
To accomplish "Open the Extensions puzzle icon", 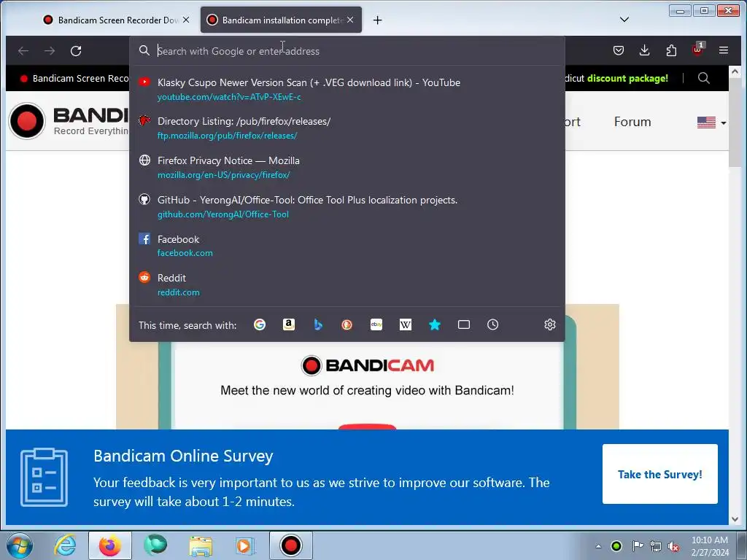I will click(671, 50).
